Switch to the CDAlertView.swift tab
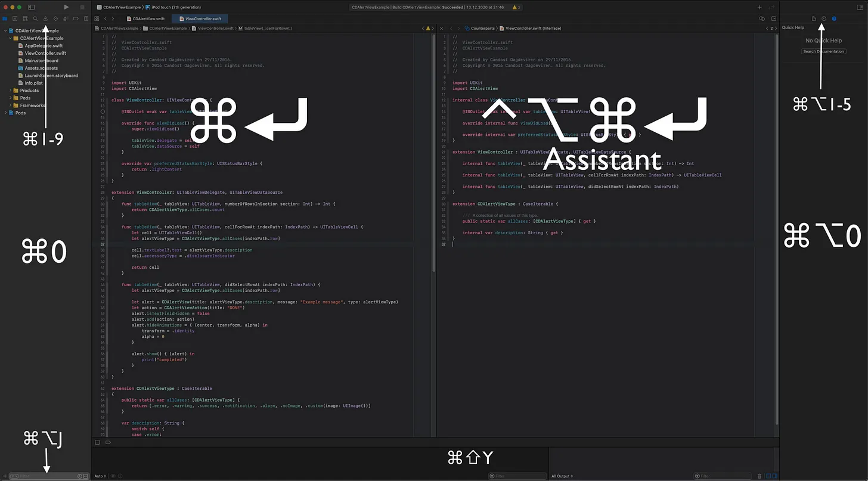868x481 pixels. tap(144, 19)
